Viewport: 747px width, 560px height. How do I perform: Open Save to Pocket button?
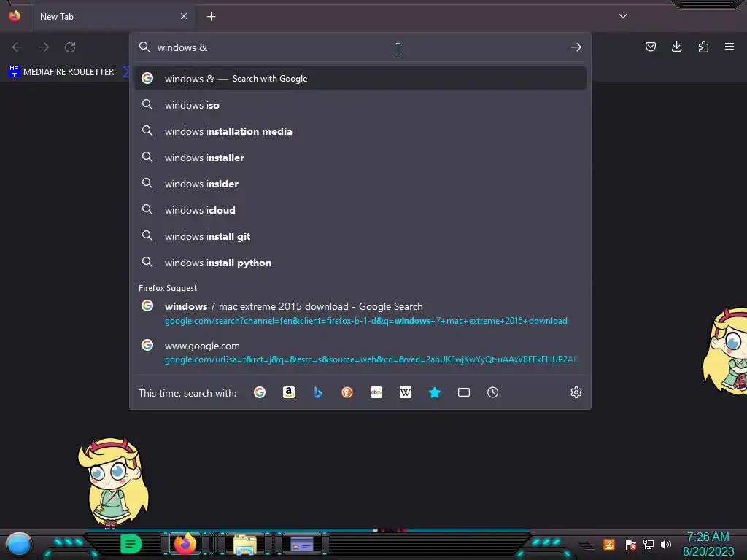[650, 47]
